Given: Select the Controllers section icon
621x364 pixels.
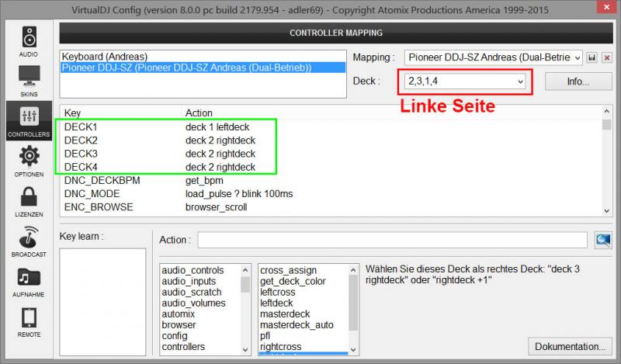Looking at the screenshot, I should click(x=29, y=121).
